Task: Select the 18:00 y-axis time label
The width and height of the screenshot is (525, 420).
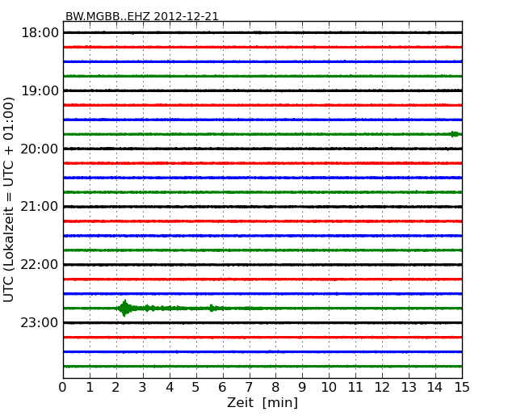Action: point(40,33)
